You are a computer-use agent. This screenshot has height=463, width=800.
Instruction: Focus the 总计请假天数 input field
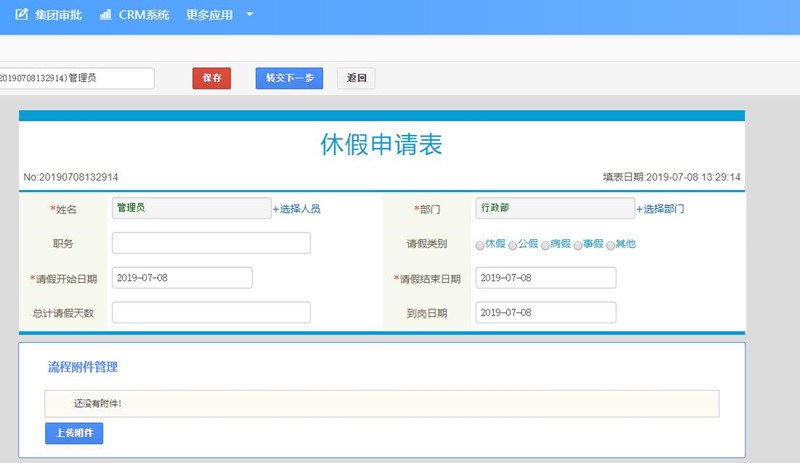point(211,312)
